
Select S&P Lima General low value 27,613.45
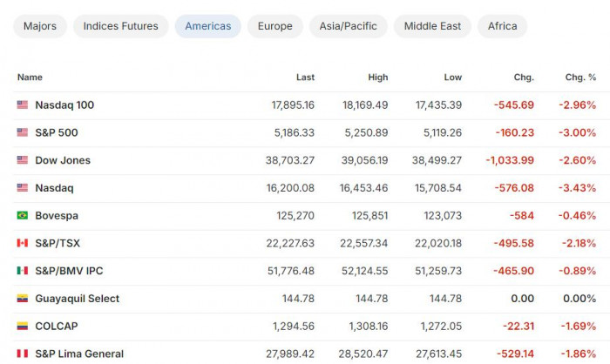pos(439,354)
